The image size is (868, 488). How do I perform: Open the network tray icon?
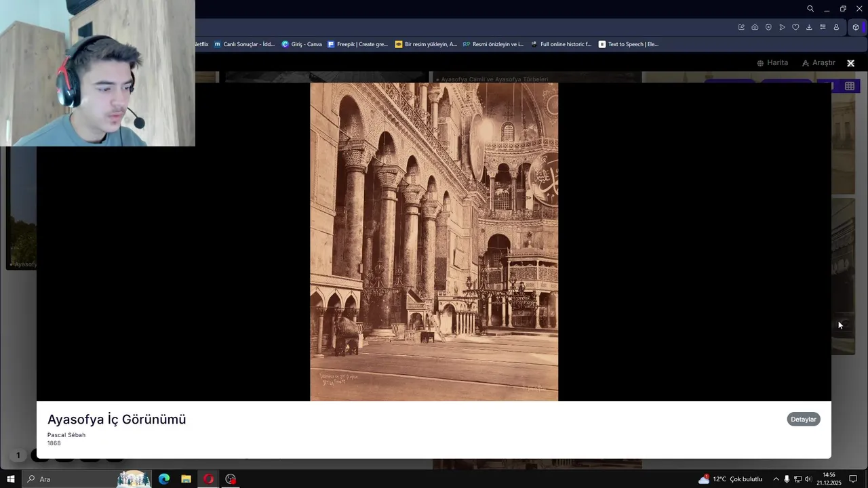tap(797, 479)
